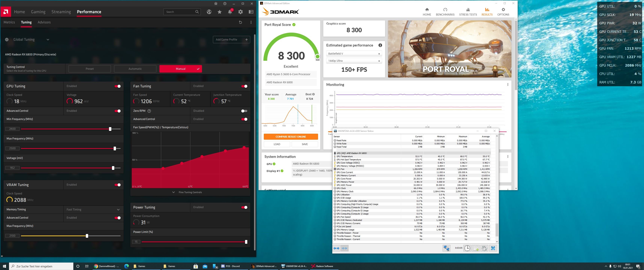The width and height of the screenshot is (644, 270).
Task: Open web browser globe icon in Radeon Software
Action: 209,12
